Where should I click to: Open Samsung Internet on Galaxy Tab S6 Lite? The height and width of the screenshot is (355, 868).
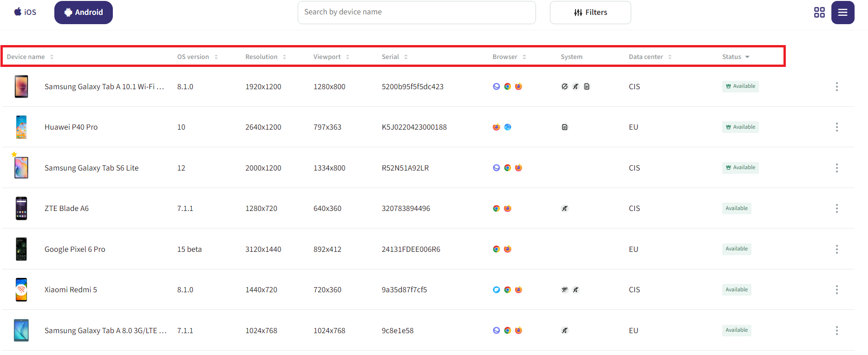tap(496, 168)
